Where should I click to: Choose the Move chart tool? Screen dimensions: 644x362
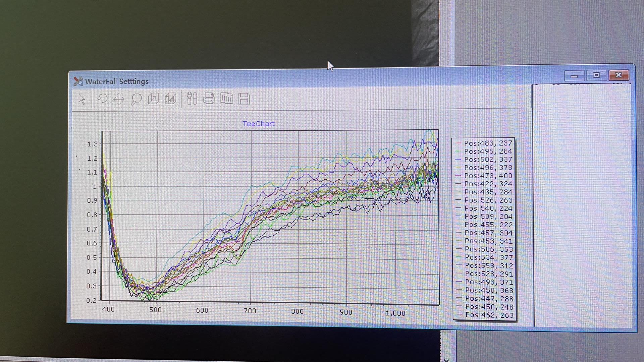point(119,99)
